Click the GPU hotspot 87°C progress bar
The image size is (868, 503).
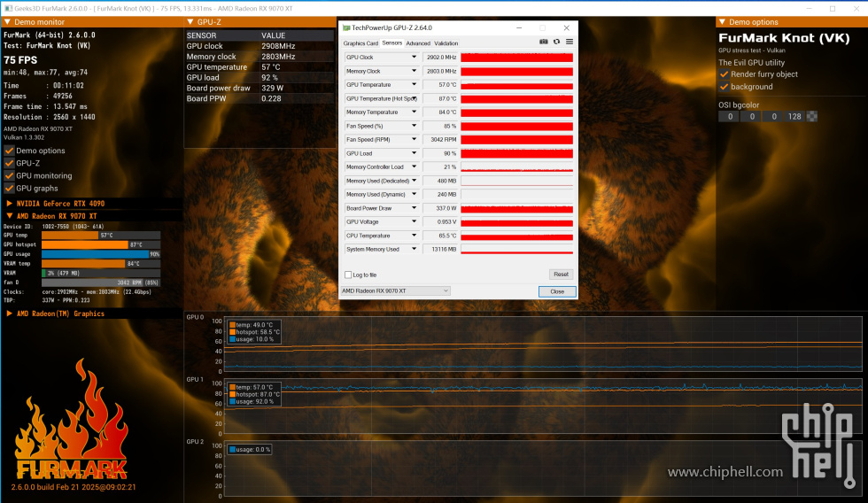[x=101, y=244]
